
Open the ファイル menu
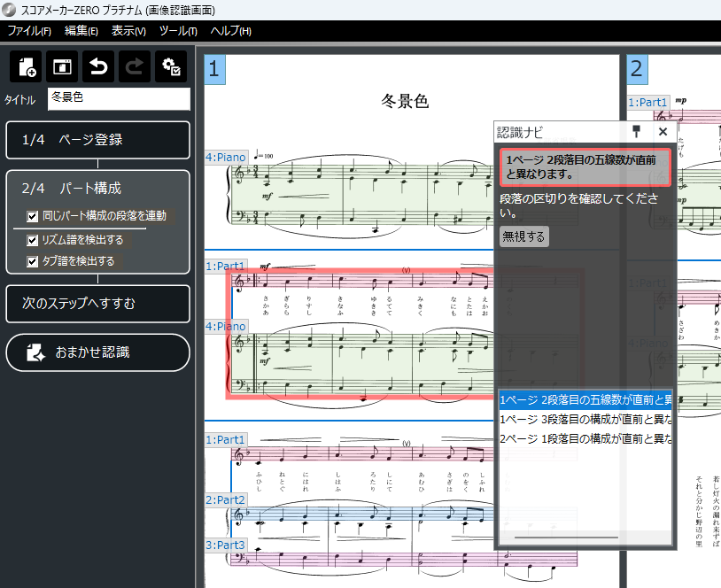(x=29, y=31)
